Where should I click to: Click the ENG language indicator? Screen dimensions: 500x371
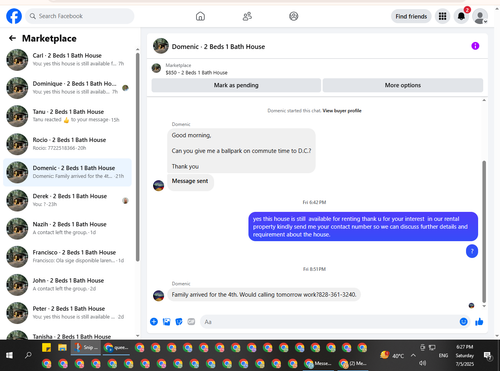[443, 356]
